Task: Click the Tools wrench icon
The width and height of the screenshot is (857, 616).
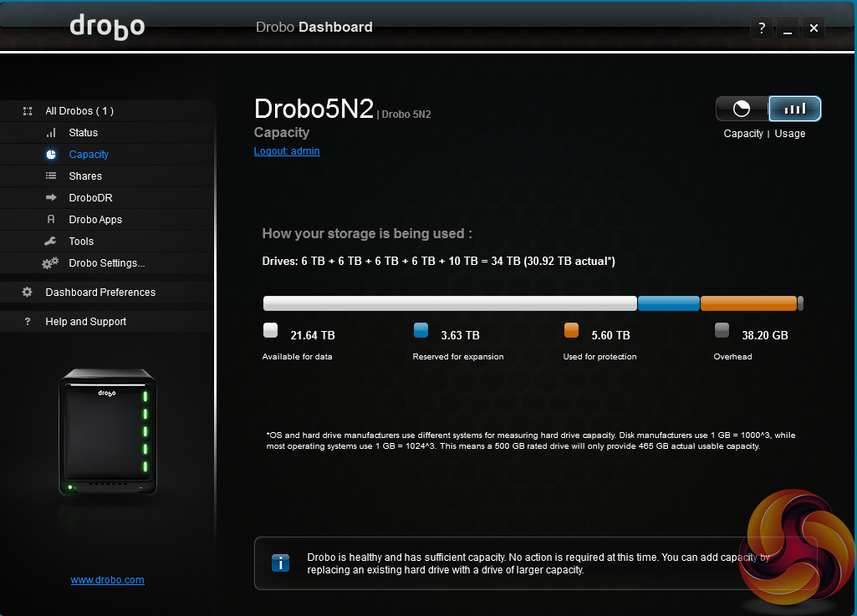Action: [x=50, y=241]
